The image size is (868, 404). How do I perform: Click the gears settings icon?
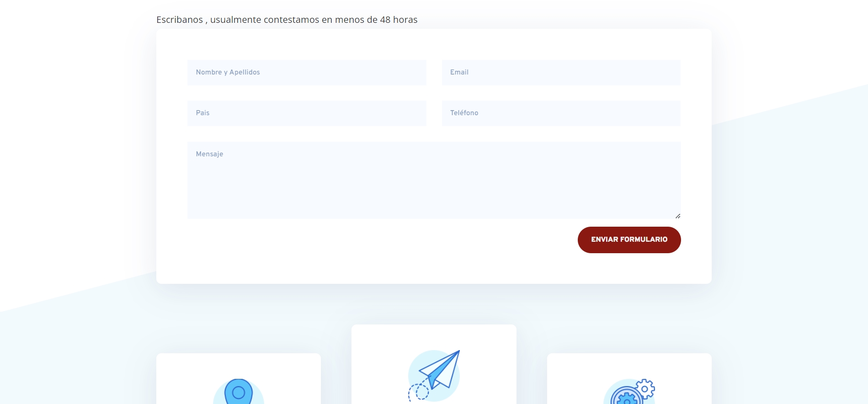coord(629,392)
